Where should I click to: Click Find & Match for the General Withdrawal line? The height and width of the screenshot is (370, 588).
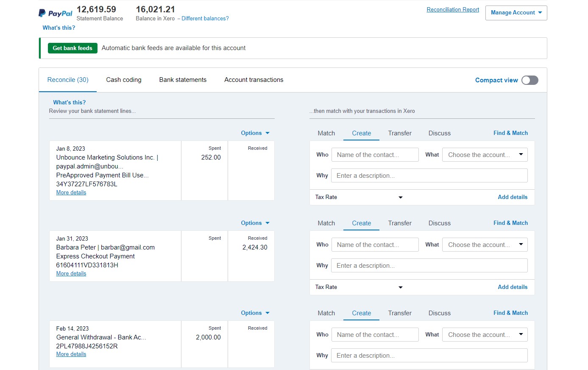click(x=510, y=313)
